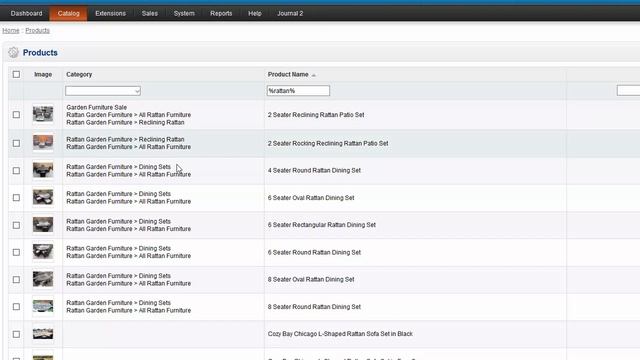This screenshot has width=640, height=360.
Task: Open the System menu
Action: point(184,13)
